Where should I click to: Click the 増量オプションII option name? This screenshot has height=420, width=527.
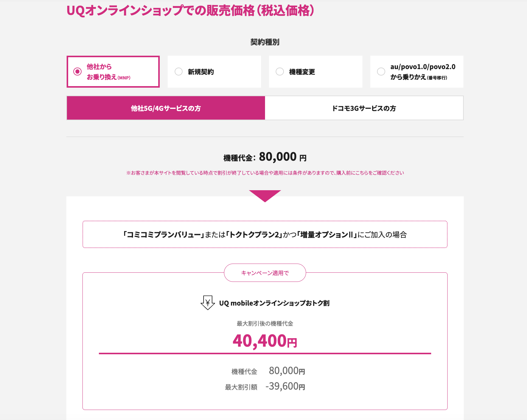[326, 235]
